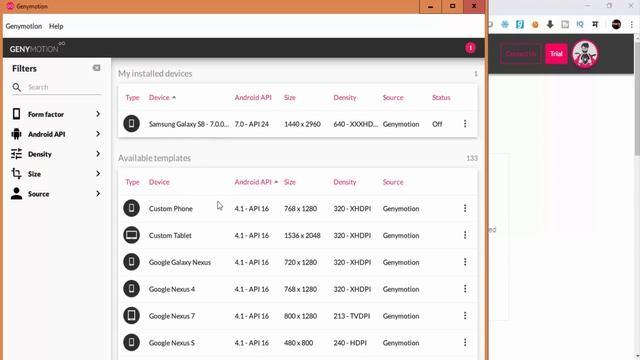This screenshot has height=360, width=640.
Task: Click the Android robot filter icon
Action: click(16, 134)
